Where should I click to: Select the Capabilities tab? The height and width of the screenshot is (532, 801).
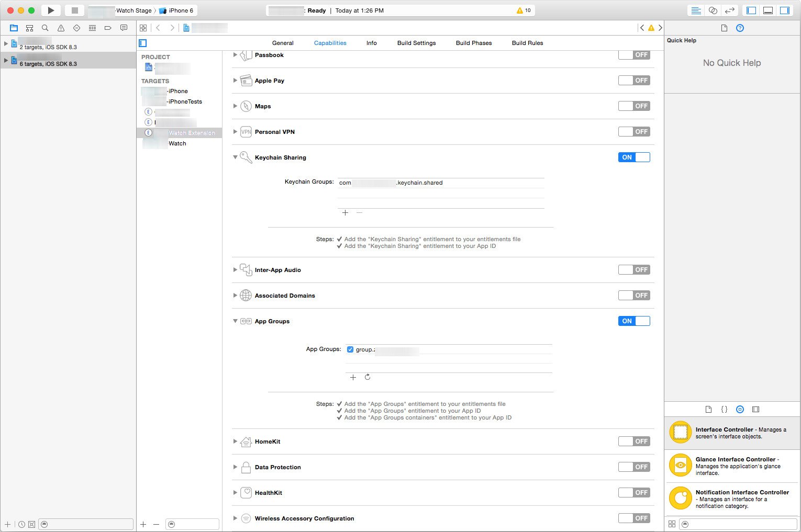(330, 43)
